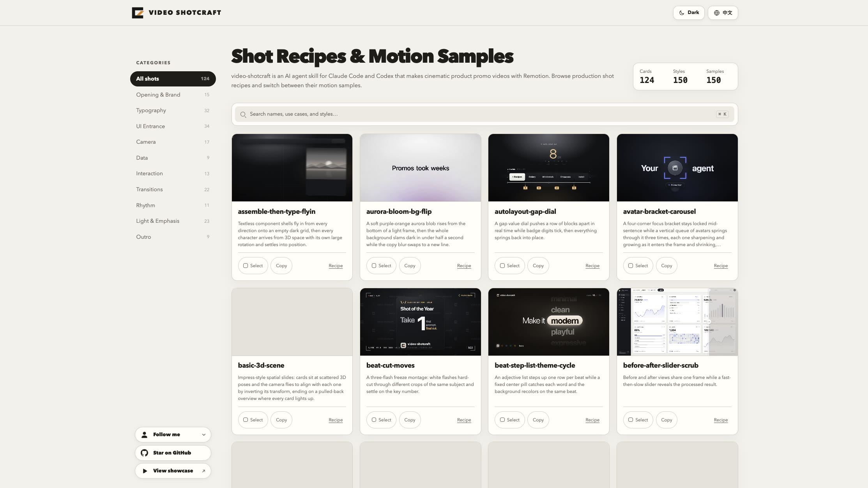Screen dimensions: 868x488
Task: Click the person icon in Follow me
Action: point(145,435)
